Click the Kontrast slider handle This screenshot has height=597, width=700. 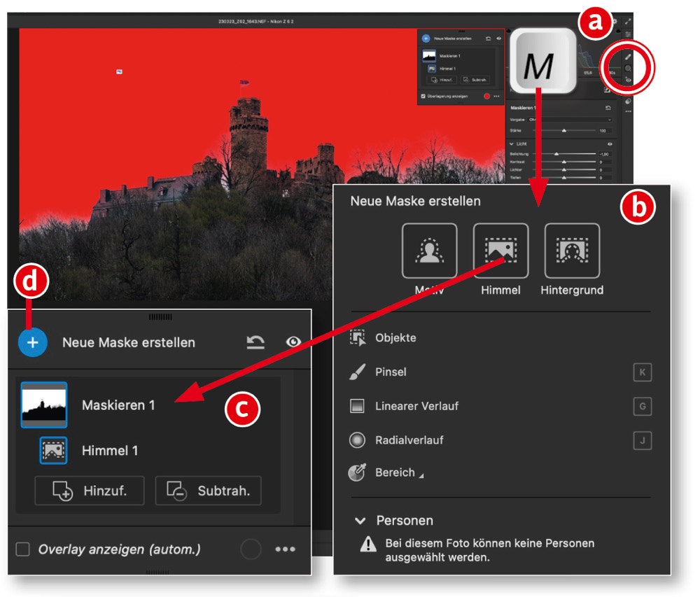(563, 162)
